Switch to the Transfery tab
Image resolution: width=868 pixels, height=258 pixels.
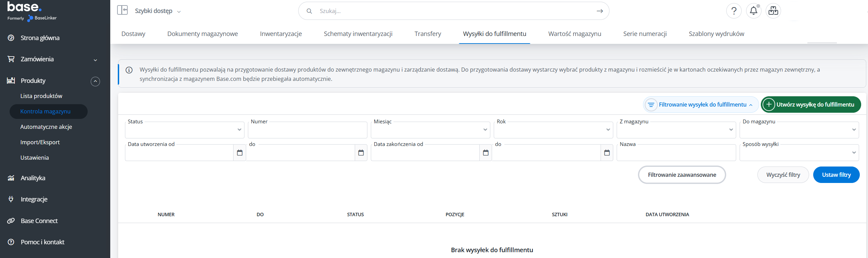click(x=428, y=34)
